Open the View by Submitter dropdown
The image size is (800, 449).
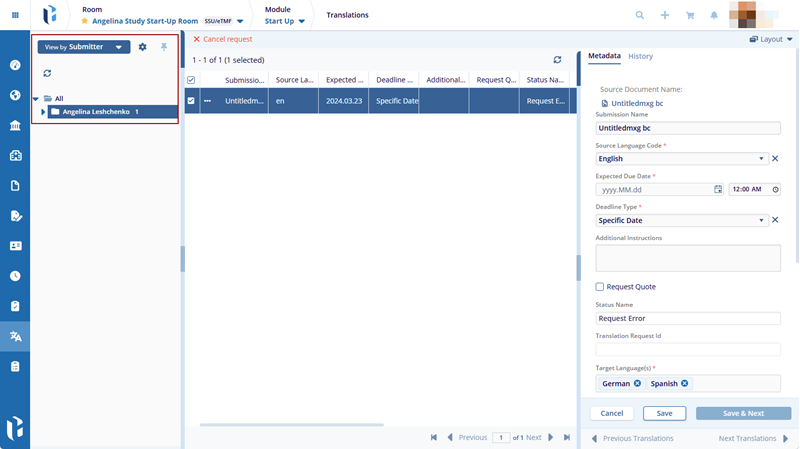pyautogui.click(x=84, y=47)
